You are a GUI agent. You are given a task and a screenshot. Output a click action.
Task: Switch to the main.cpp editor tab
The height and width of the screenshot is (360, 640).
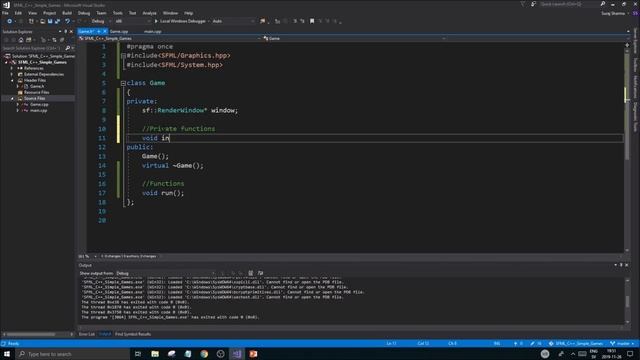153,31
